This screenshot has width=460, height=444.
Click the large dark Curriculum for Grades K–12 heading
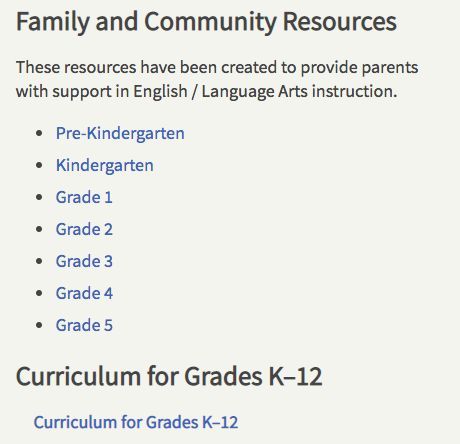pyautogui.click(x=169, y=376)
